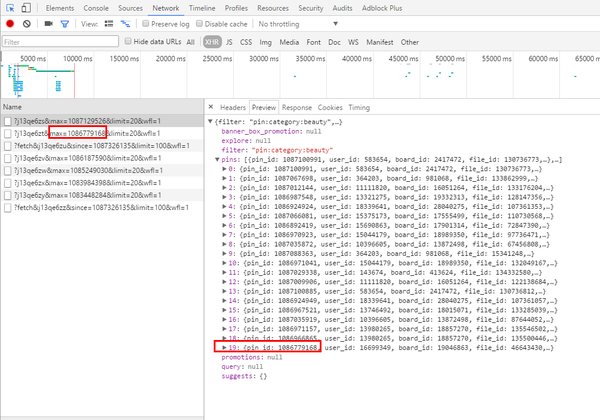600x420 pixels.
Task: Select request ?j13qe6zx&max=1083984398
Action: point(101,183)
